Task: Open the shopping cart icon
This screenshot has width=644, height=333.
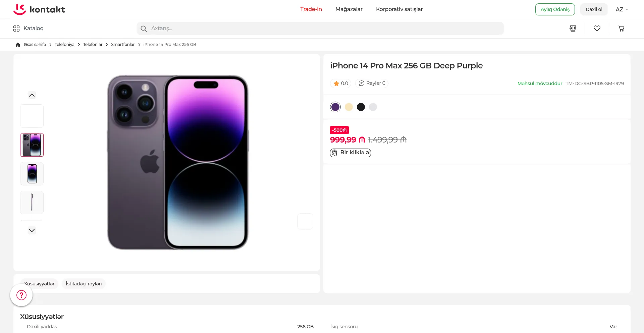Action: click(x=621, y=29)
